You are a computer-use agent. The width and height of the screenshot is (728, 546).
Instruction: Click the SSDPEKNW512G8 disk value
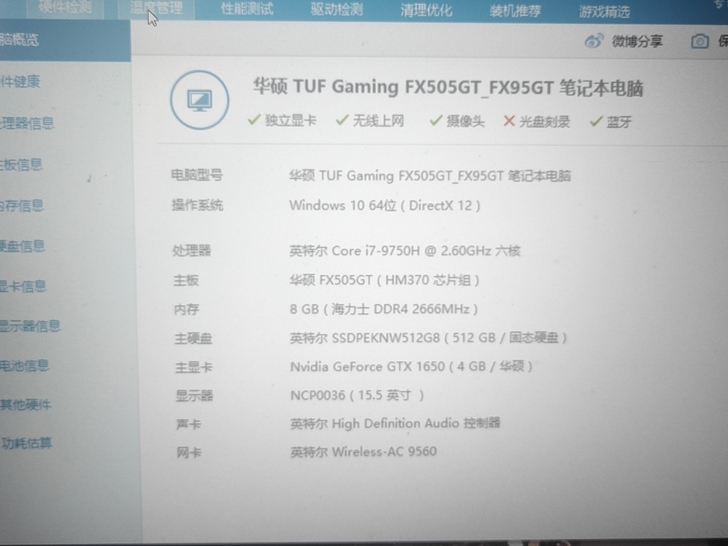428,338
